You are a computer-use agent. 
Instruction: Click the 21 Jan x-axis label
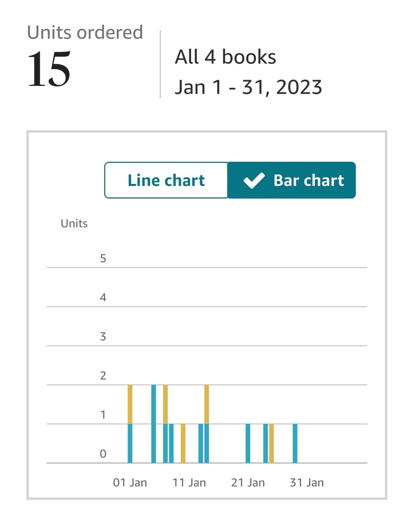point(248,483)
